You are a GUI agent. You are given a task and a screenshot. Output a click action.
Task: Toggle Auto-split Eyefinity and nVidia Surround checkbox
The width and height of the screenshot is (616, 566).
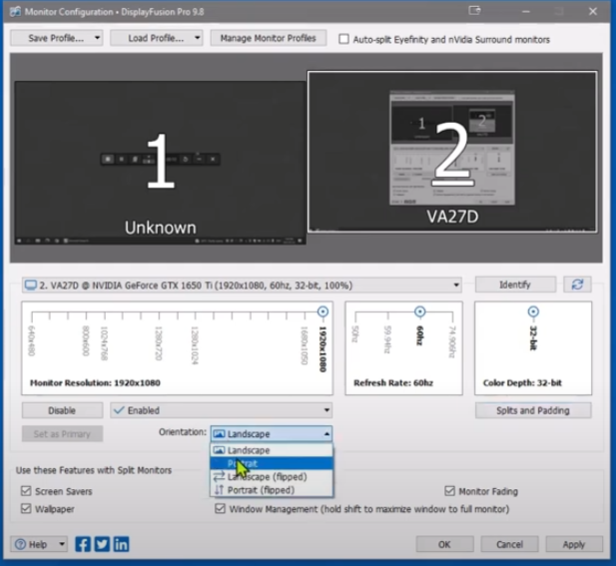click(x=344, y=39)
